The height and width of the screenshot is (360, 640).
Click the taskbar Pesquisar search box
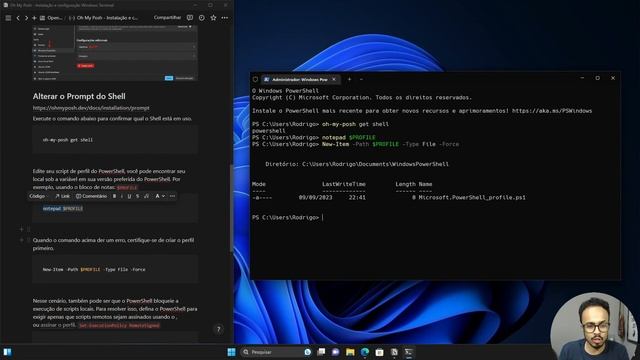click(276, 352)
